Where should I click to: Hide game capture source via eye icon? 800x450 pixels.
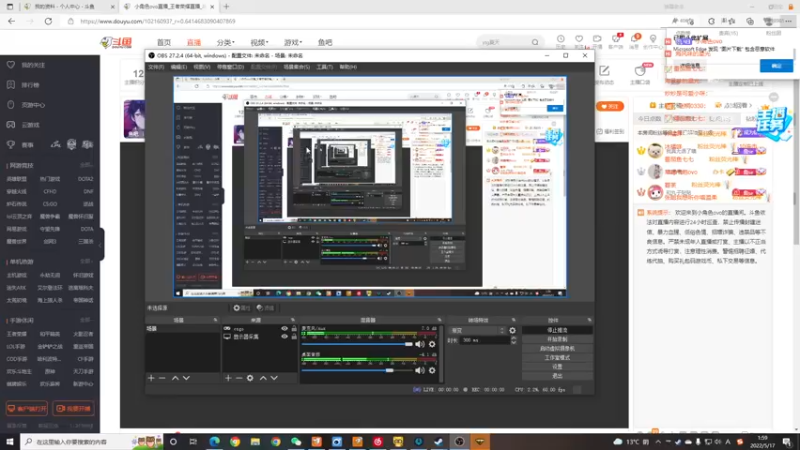[284, 329]
